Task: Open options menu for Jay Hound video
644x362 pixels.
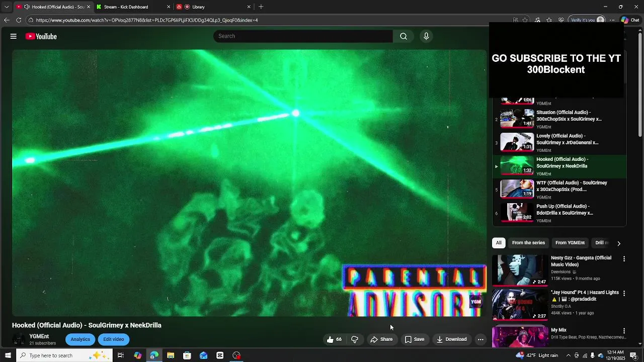Action: [x=624, y=293]
